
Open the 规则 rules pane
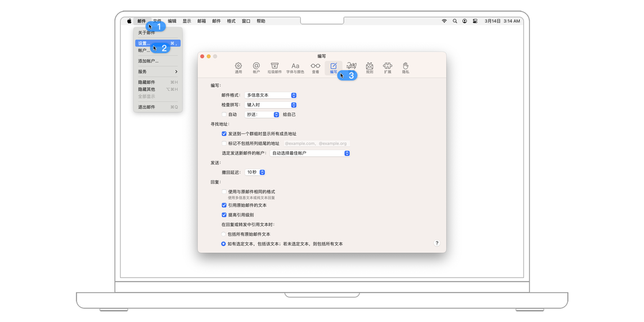tap(370, 68)
